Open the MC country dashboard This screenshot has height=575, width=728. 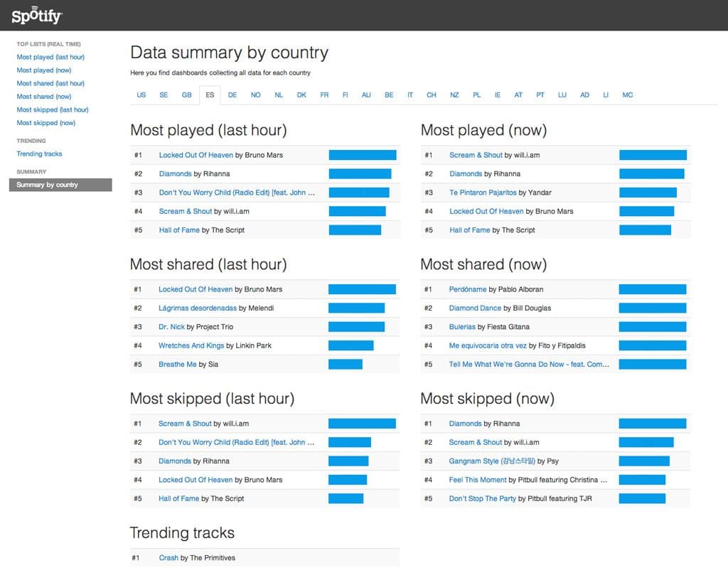[x=627, y=95]
